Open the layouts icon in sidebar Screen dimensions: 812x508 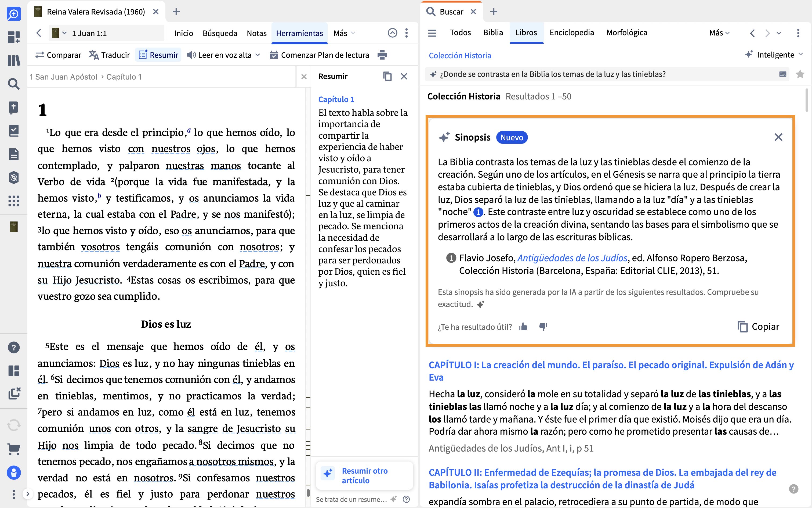point(14,371)
